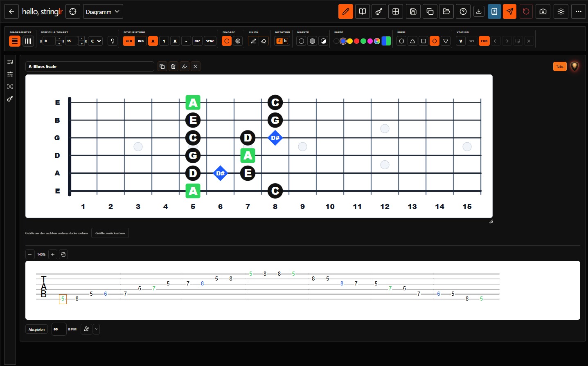Click the Abspielen play button

coord(36,329)
